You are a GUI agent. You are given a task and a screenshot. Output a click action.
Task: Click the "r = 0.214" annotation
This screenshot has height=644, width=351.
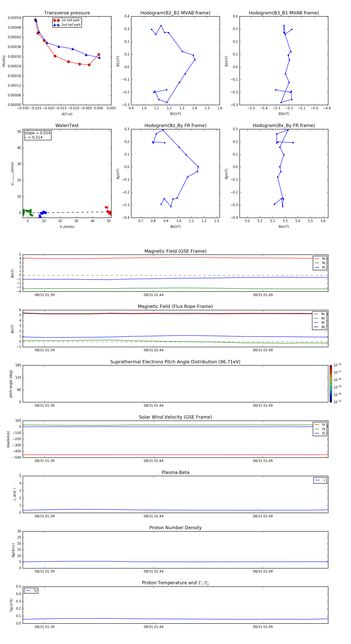tap(34, 137)
